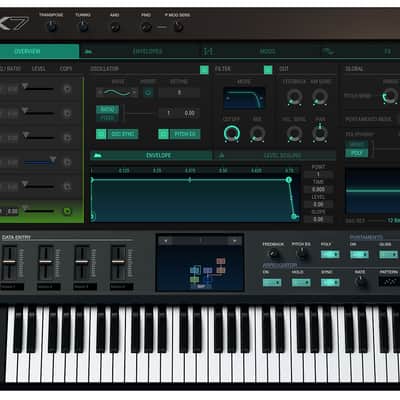The image size is (400, 400).
Task: Click the copy icon on the fifth operator row
Action: coord(67,187)
